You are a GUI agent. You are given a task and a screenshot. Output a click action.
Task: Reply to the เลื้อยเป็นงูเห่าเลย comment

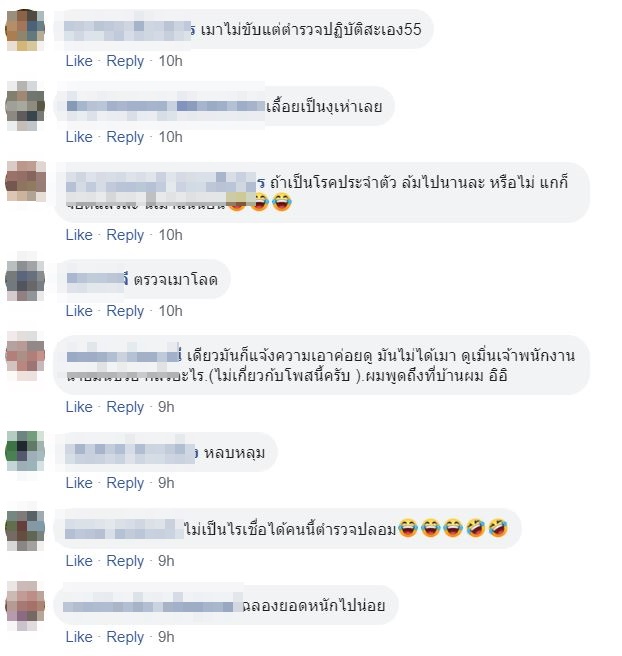tap(125, 138)
